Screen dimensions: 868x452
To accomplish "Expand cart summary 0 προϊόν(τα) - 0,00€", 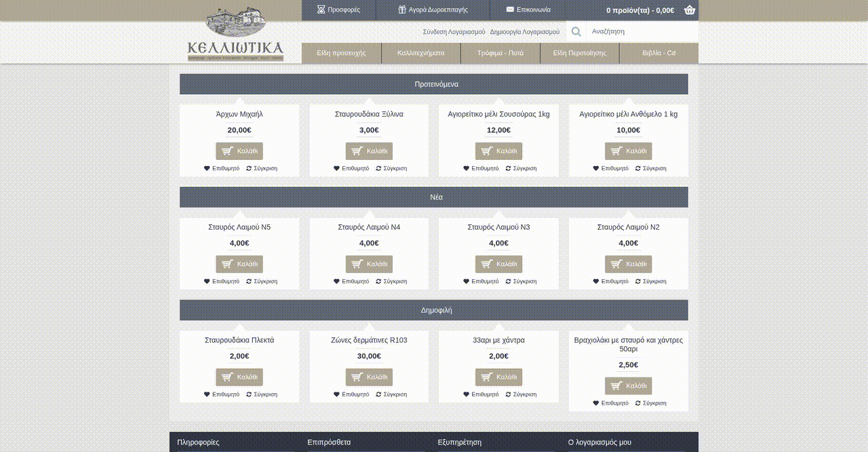I will (640, 10).
